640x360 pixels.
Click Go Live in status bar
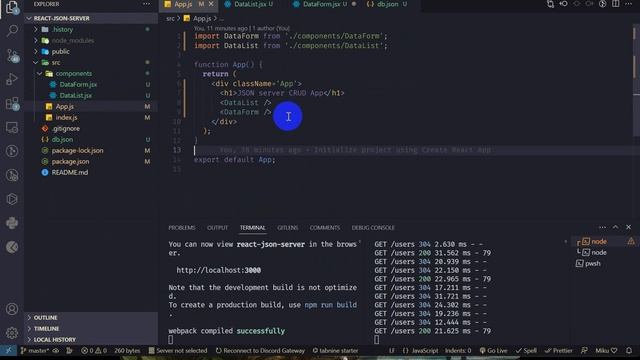(x=493, y=350)
